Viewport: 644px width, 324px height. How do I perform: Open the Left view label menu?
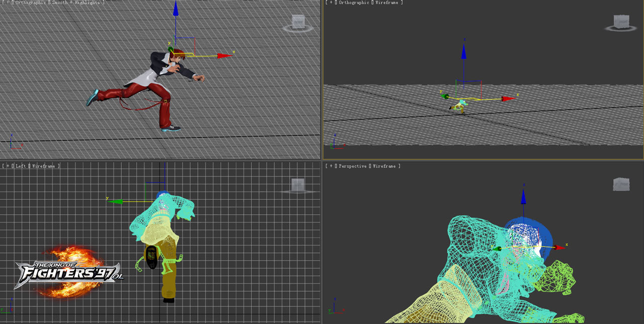[21, 166]
